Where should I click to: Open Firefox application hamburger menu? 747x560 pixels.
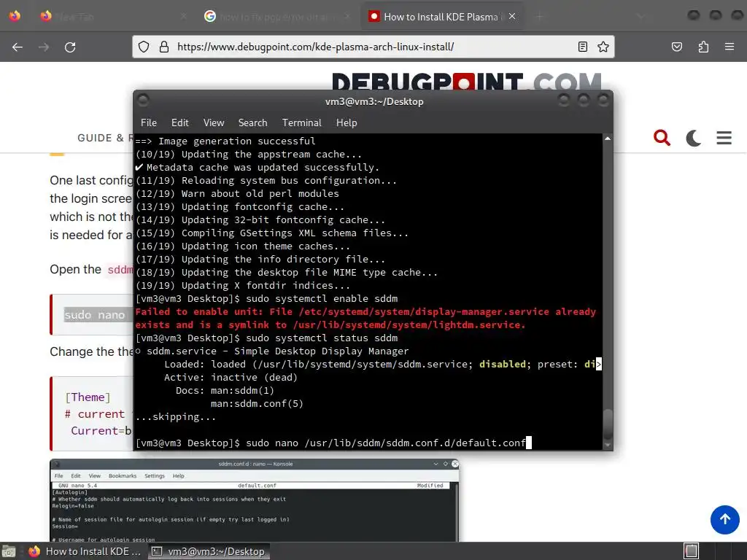729,47
